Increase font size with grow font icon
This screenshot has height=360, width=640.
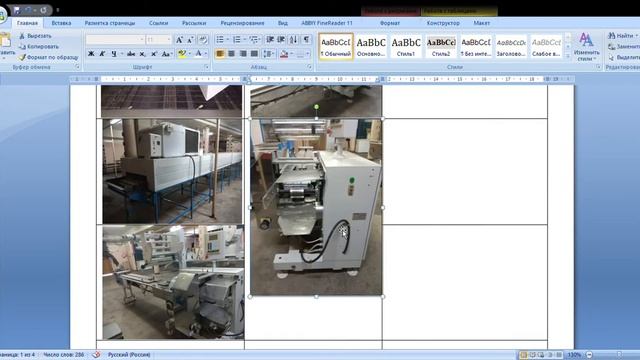179,40
